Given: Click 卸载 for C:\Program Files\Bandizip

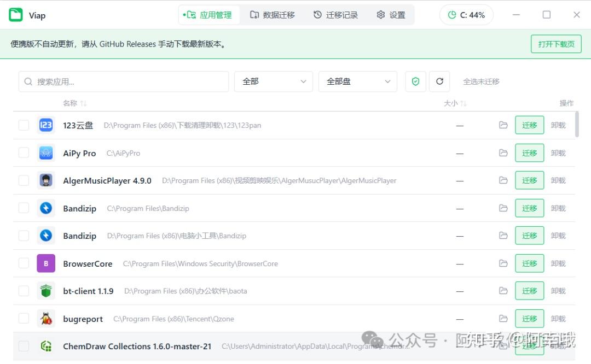Looking at the screenshot, I should click(x=558, y=208).
